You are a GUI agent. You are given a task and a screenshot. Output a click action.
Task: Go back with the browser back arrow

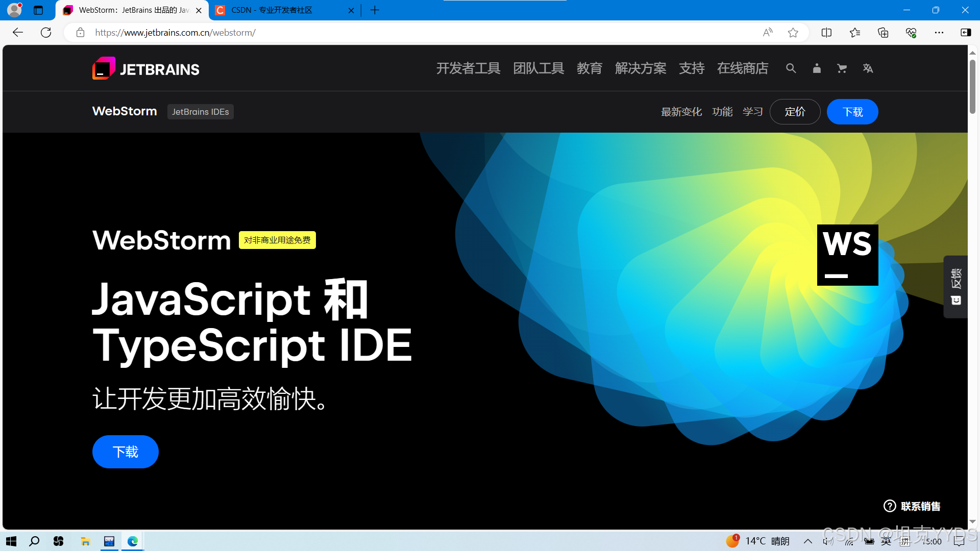(18, 33)
